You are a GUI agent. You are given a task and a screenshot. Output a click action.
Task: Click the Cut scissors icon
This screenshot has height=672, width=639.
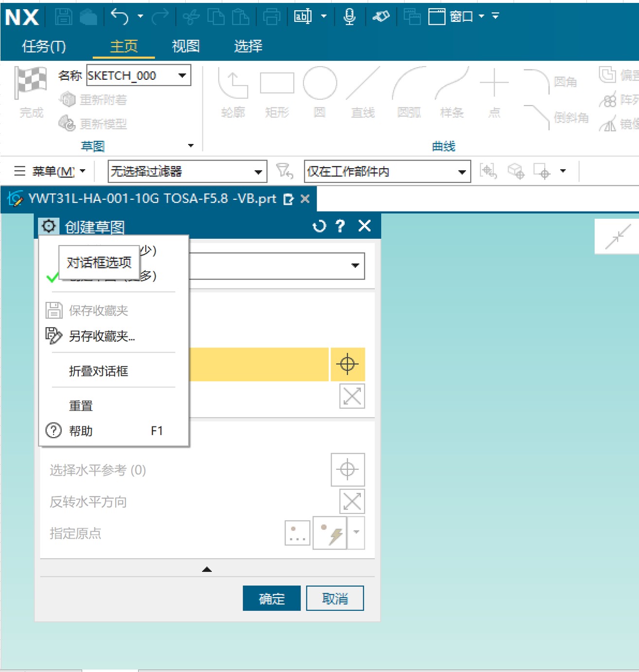191,17
